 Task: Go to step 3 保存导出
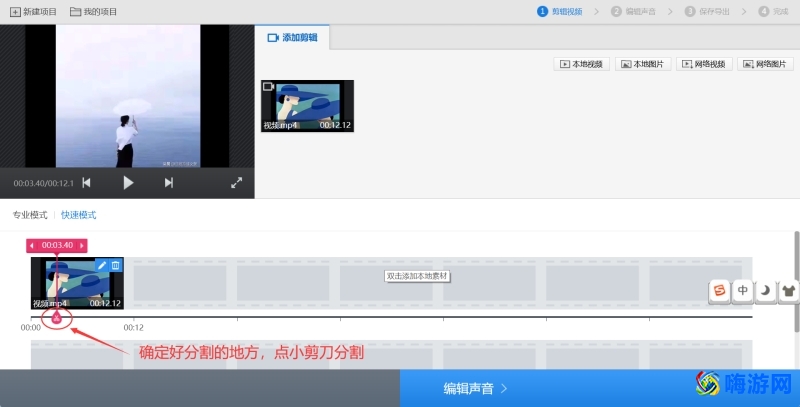click(x=707, y=11)
